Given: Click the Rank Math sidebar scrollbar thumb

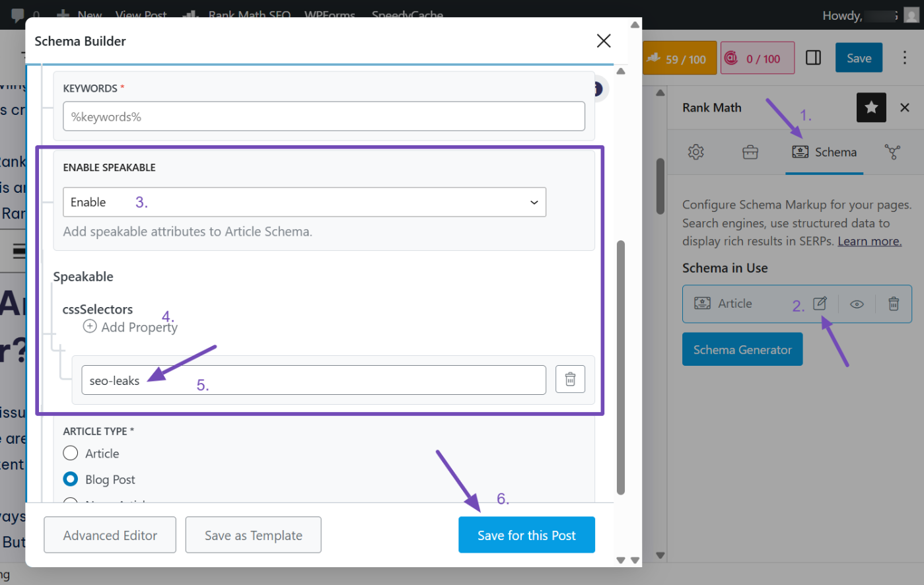Looking at the screenshot, I should [660, 186].
